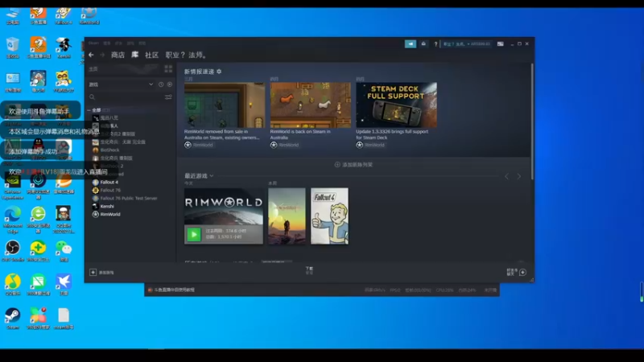Go back with the Steam back arrow
This screenshot has width=644, height=362.
coord(91,55)
